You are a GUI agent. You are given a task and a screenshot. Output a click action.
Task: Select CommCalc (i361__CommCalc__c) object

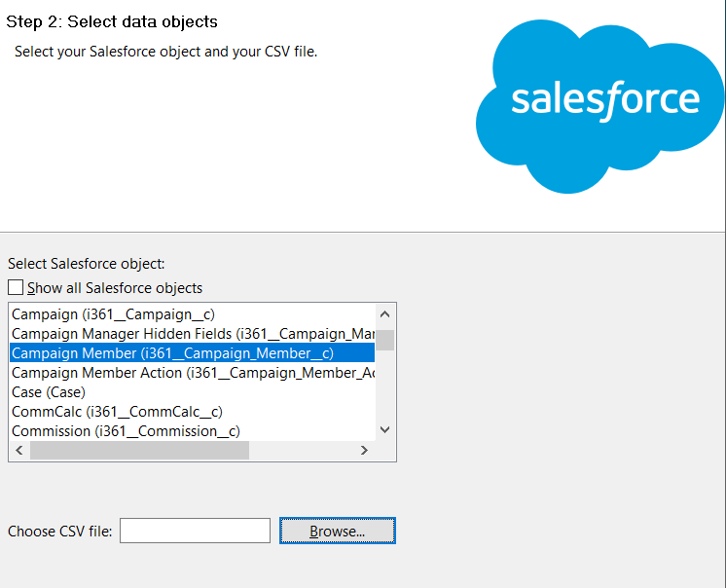click(x=192, y=412)
